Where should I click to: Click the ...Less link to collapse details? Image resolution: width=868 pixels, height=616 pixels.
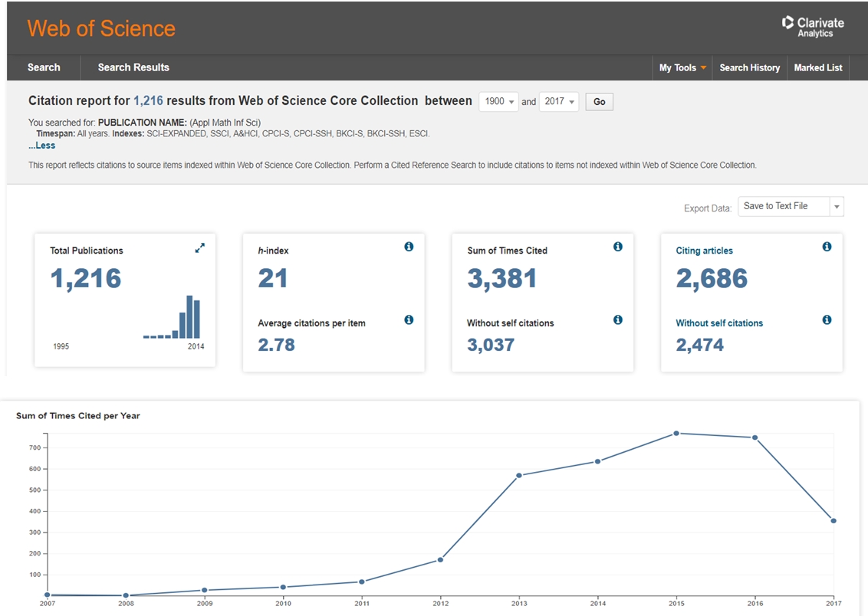(42, 146)
